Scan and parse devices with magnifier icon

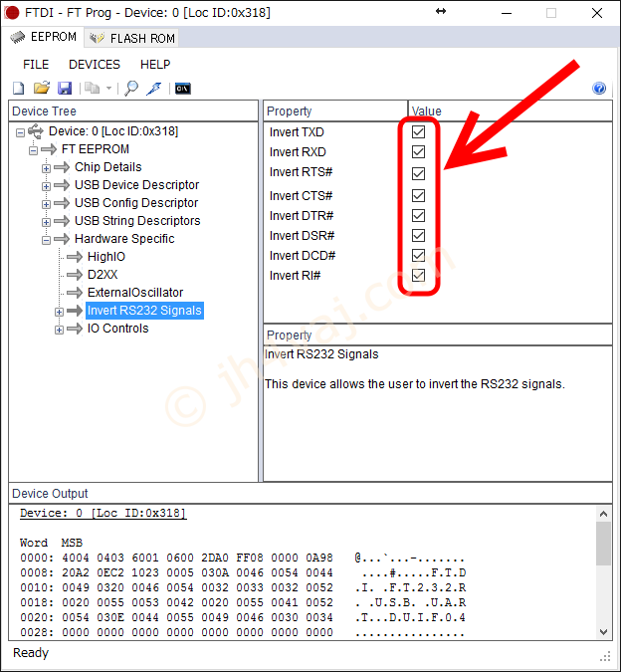click(x=131, y=89)
